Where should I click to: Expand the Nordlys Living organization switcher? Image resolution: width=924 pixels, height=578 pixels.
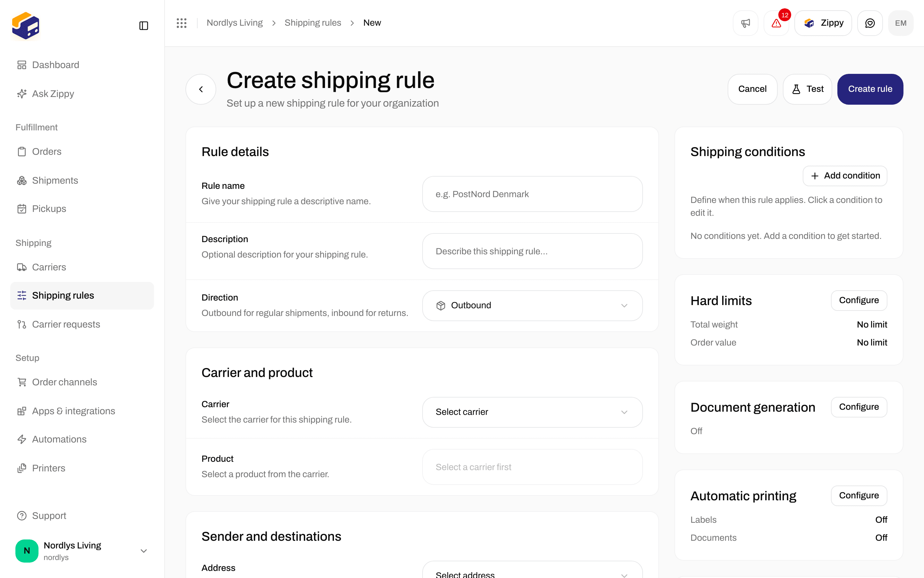[x=82, y=551]
